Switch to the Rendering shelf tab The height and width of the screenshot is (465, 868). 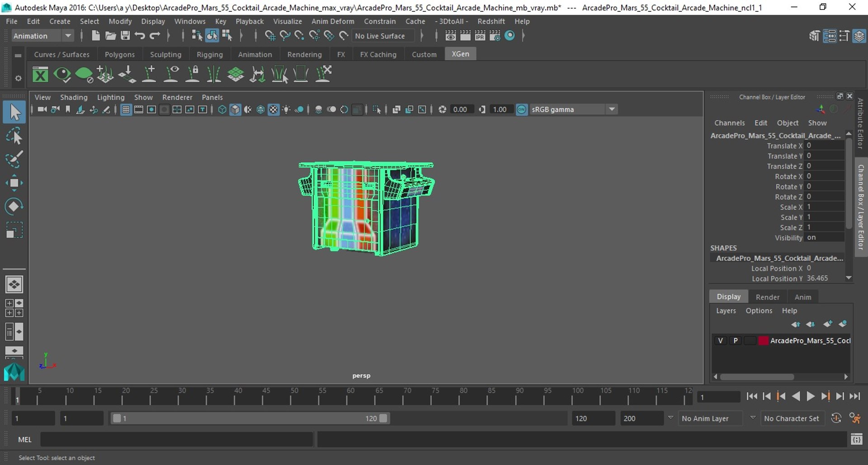(x=305, y=54)
